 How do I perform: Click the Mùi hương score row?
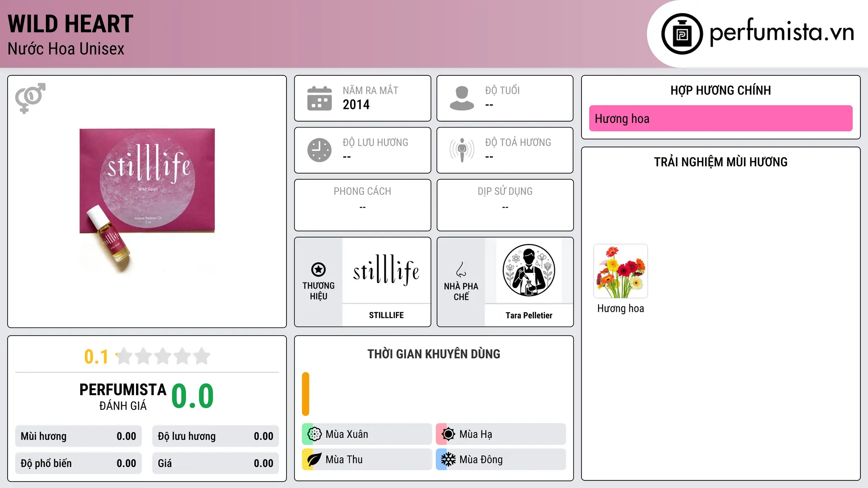pyautogui.click(x=78, y=436)
